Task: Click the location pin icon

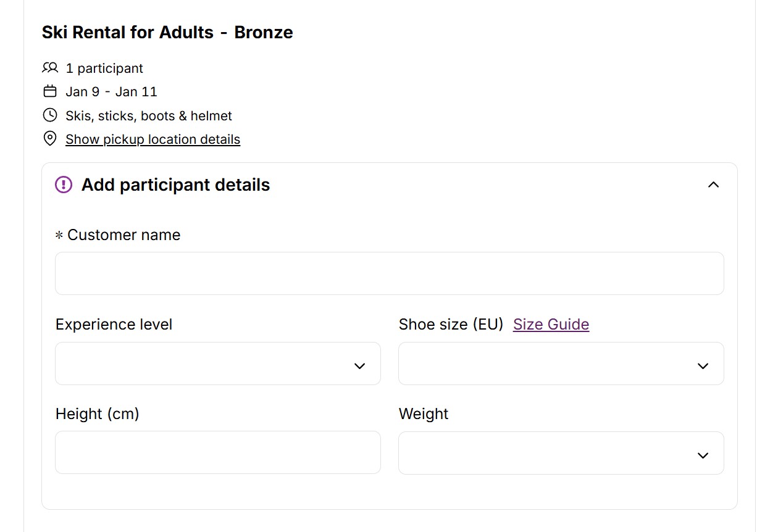Action: 50,139
